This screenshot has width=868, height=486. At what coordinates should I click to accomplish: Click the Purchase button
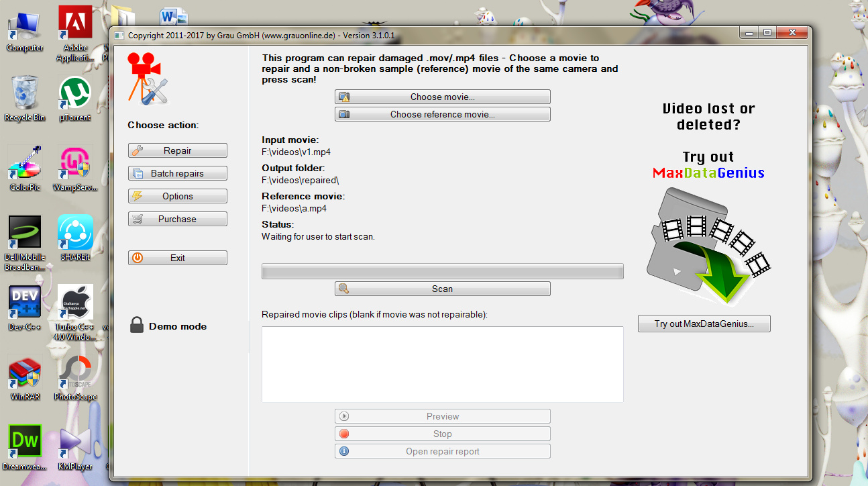(x=177, y=219)
